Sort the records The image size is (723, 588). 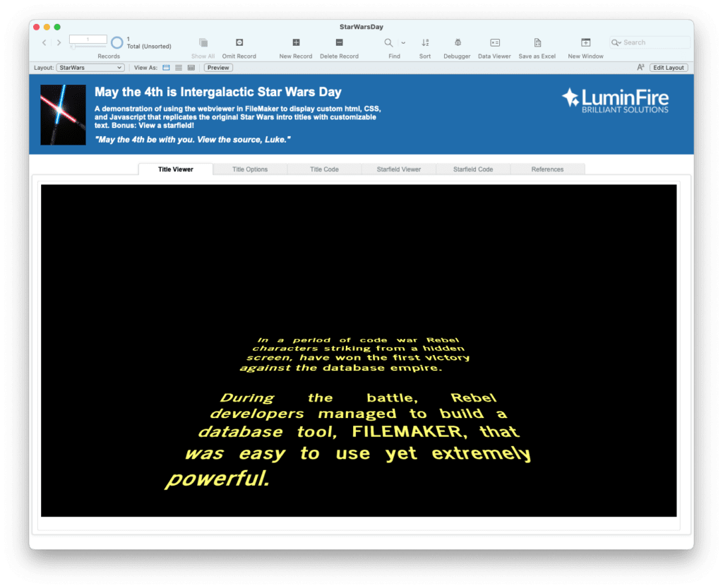point(425,42)
